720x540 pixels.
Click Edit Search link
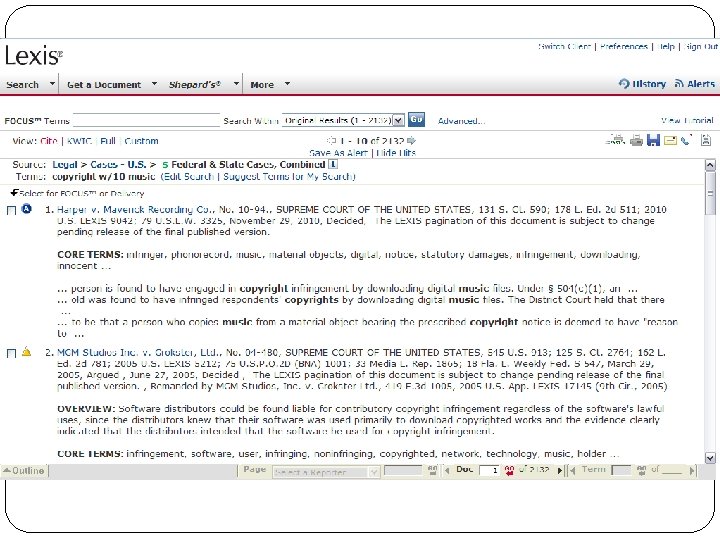[x=188, y=176]
